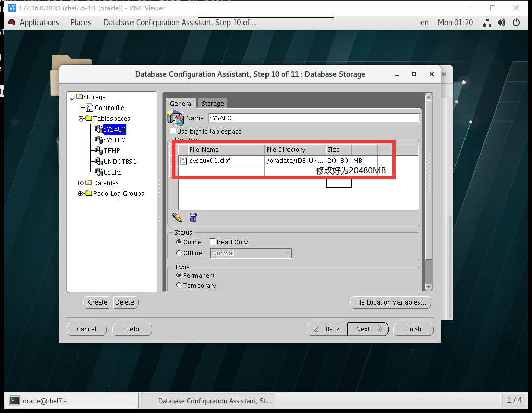532x413 pixels.
Task: Select the Online status radio button
Action: coord(179,242)
